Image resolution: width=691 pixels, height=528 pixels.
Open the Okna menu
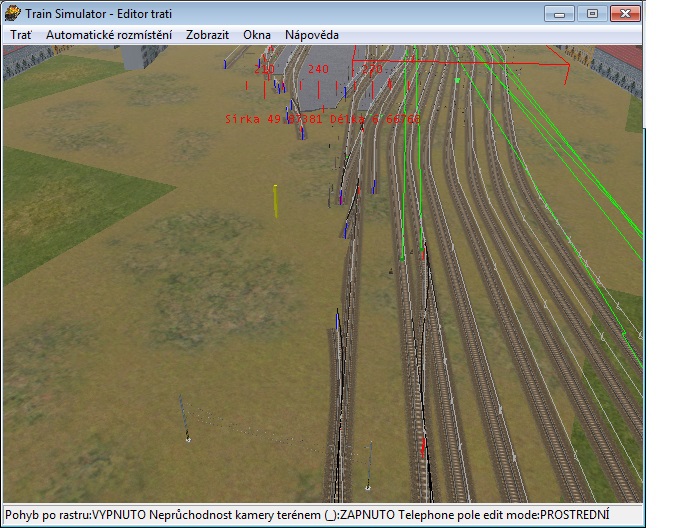(x=257, y=34)
